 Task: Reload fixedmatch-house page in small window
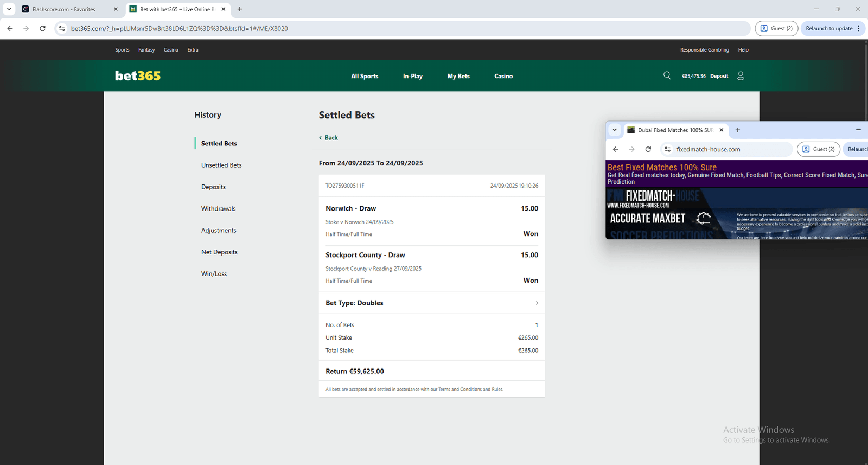[x=648, y=149]
